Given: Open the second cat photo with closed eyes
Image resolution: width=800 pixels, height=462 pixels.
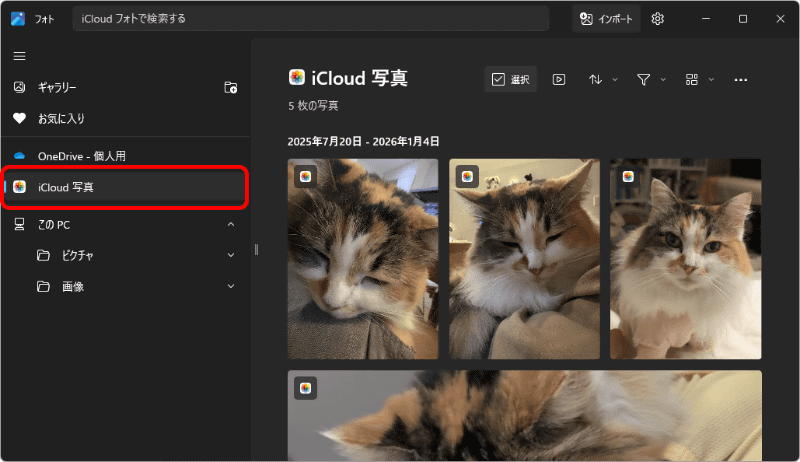Looking at the screenshot, I should coord(524,259).
